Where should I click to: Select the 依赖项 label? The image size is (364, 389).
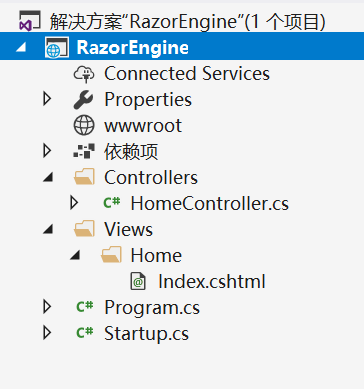tap(131, 151)
